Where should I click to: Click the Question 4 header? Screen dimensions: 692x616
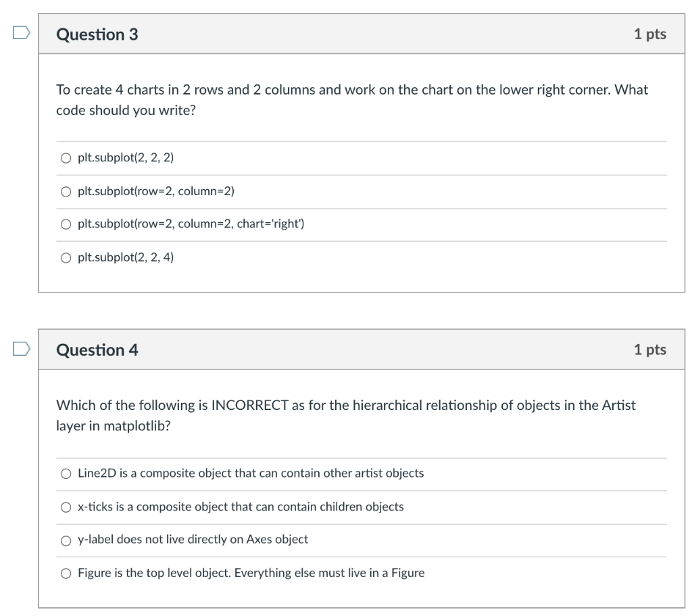(97, 350)
